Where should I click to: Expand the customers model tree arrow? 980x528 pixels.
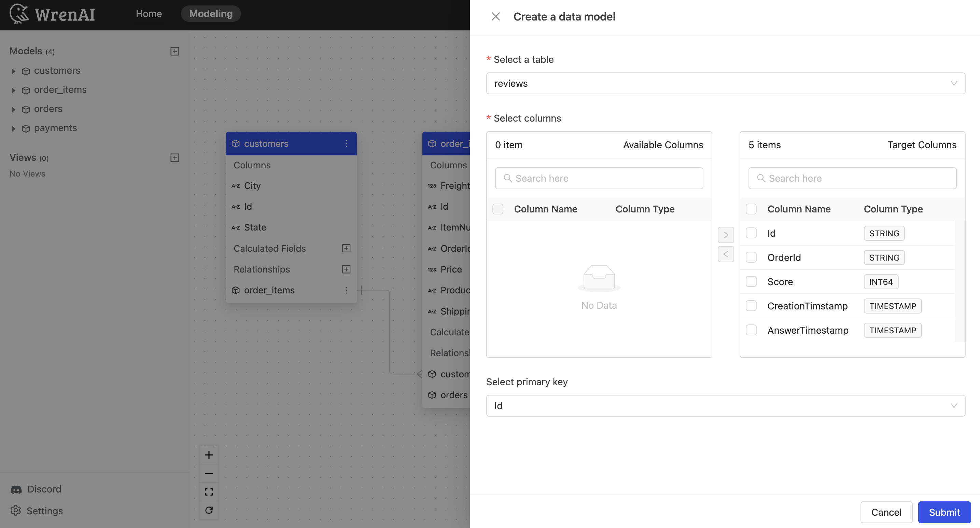pyautogui.click(x=13, y=71)
